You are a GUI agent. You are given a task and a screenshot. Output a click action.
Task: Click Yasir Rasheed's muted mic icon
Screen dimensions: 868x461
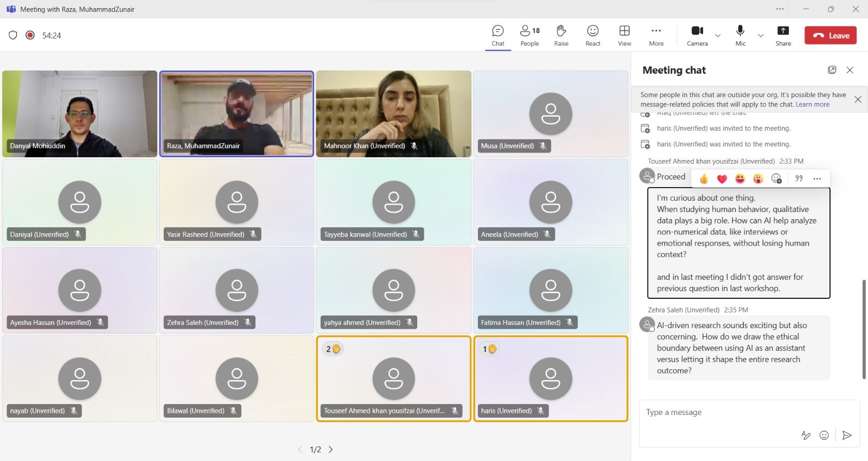[253, 234]
